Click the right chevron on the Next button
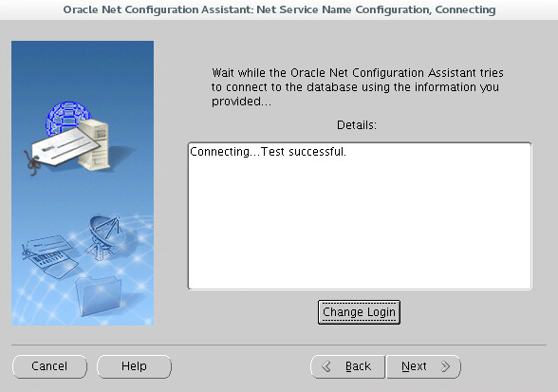This screenshot has width=558, height=392. [445, 366]
